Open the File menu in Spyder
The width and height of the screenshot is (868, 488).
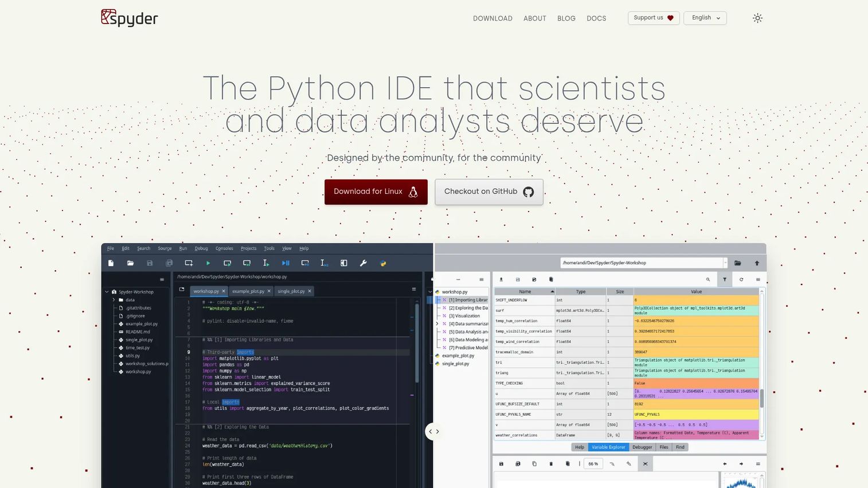pyautogui.click(x=111, y=249)
